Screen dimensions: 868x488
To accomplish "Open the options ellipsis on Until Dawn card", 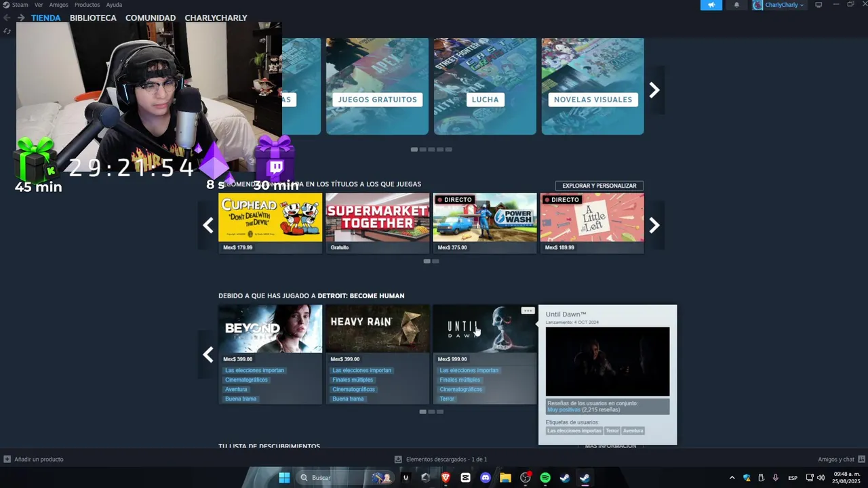I will [x=528, y=310].
